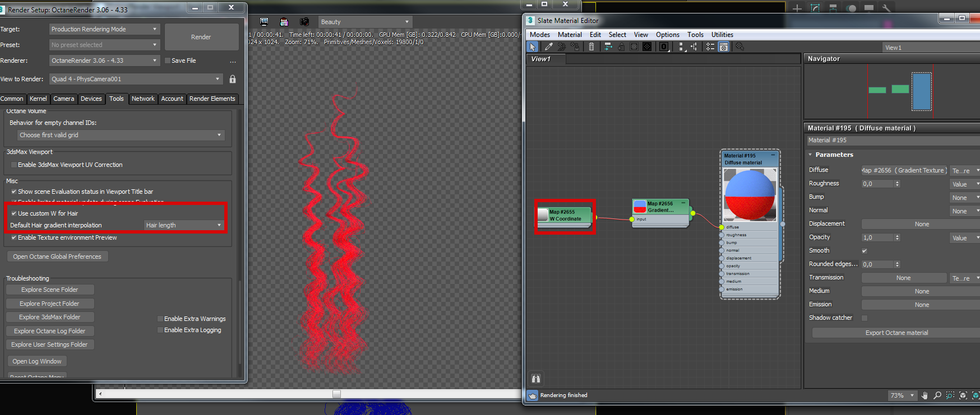Click Diffuse Gradient Texture map button
The image size is (980, 415).
click(904, 170)
